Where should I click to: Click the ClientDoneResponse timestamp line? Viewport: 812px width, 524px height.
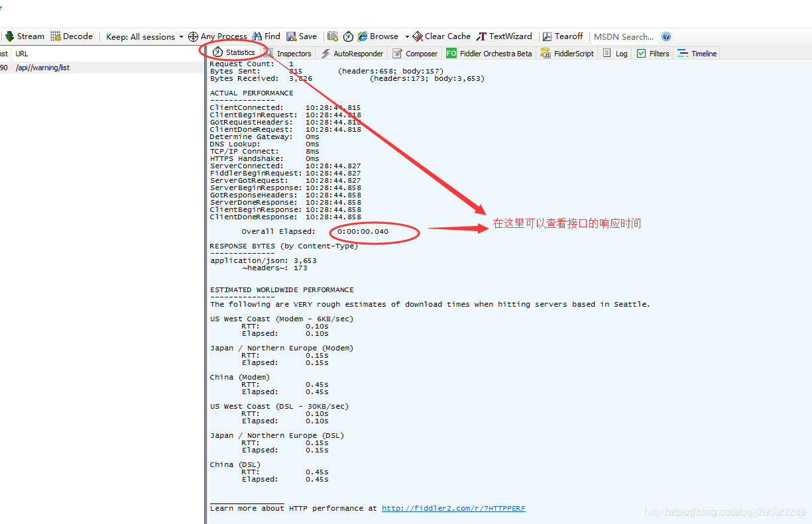click(286, 217)
